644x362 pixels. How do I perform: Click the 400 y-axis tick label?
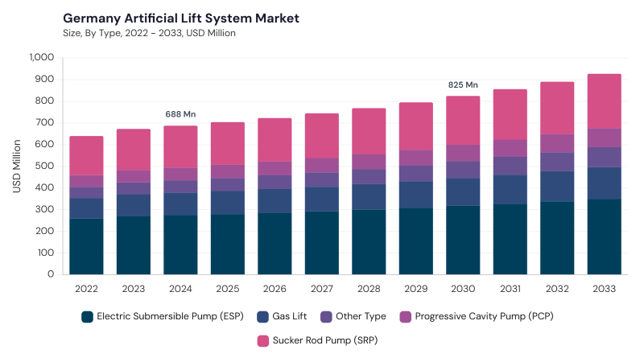click(x=44, y=187)
